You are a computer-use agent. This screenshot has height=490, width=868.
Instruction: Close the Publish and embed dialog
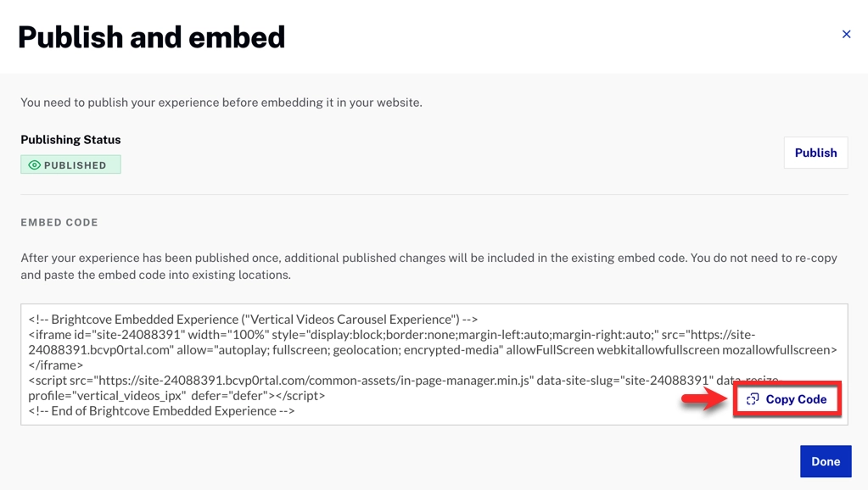pos(846,34)
